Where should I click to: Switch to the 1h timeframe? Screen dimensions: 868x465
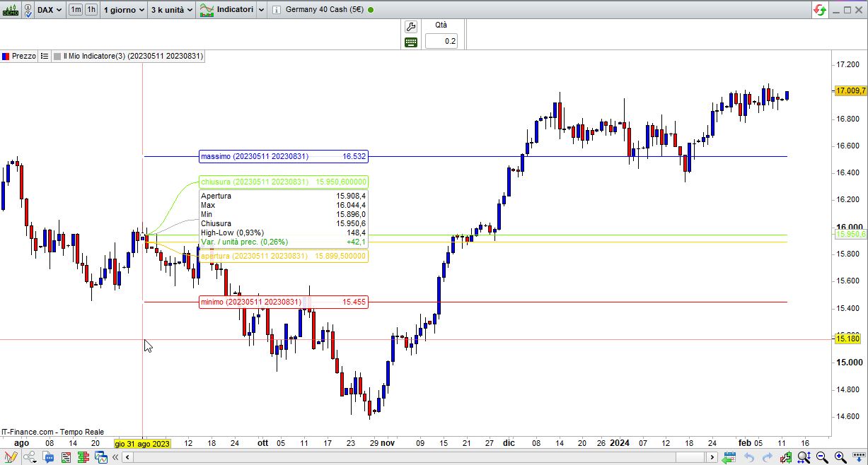coord(91,10)
